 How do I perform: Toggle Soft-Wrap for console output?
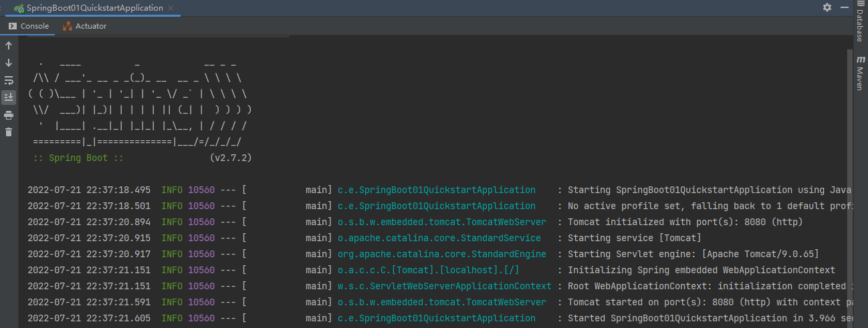tap(9, 80)
